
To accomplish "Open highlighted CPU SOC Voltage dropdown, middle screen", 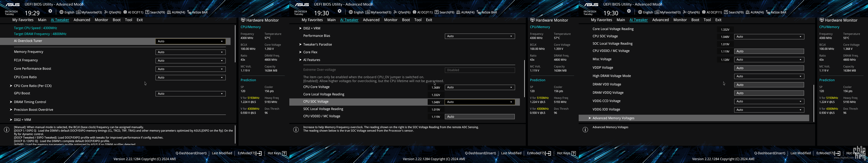I will pyautogui.click(x=480, y=102).
